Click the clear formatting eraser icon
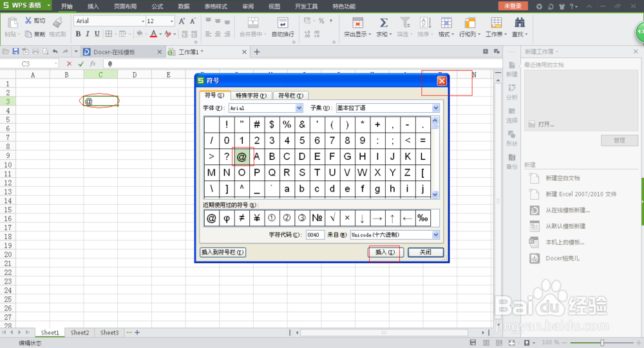Viewport: 644px width, 348px height. (x=167, y=34)
